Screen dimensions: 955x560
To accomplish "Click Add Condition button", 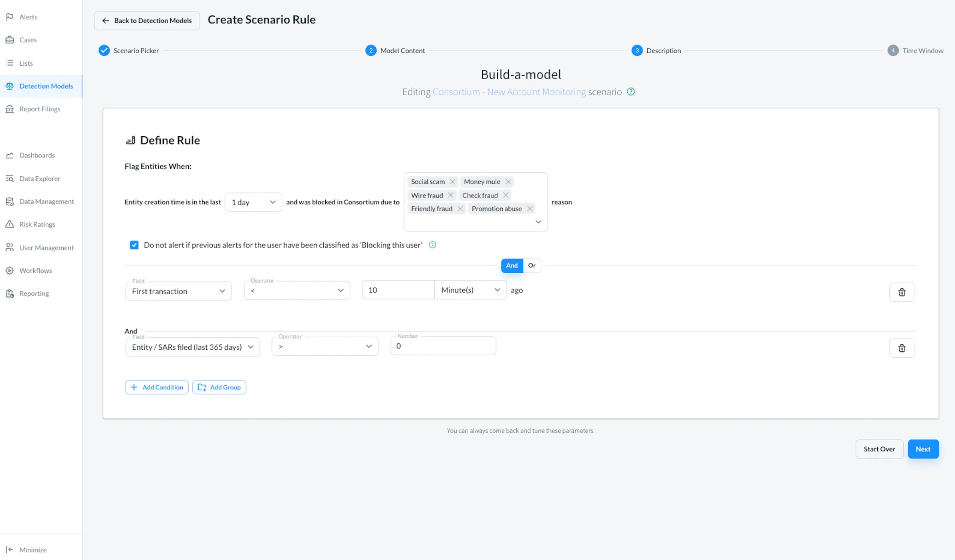I will [x=157, y=387].
